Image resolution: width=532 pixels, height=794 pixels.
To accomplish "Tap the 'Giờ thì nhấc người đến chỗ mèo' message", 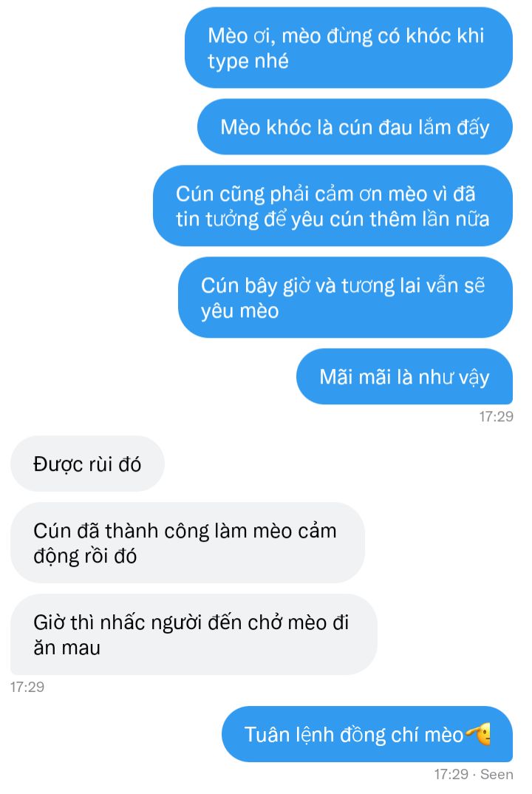I will click(194, 634).
